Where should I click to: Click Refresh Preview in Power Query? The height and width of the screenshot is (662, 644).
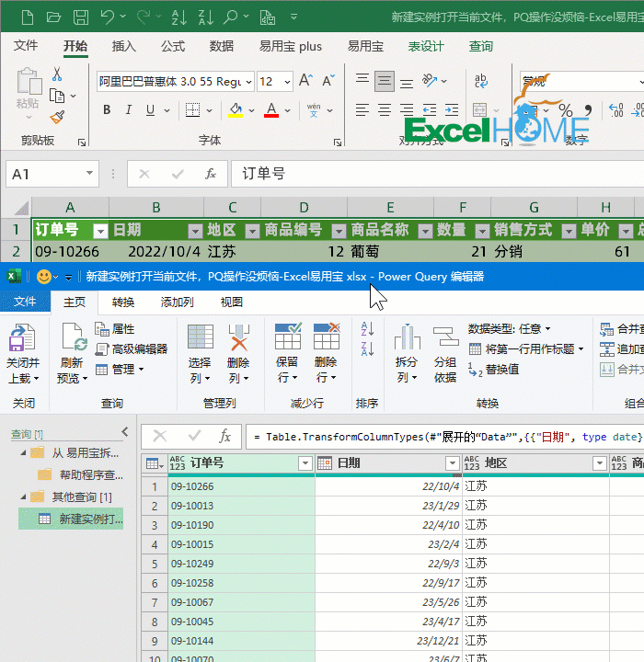[73, 354]
